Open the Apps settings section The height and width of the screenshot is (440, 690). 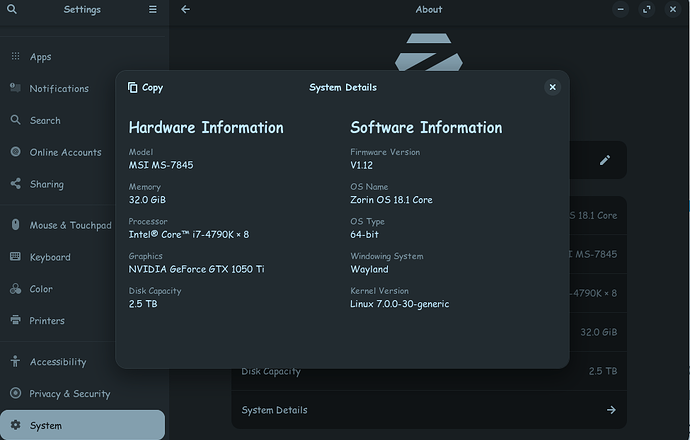[83, 57]
